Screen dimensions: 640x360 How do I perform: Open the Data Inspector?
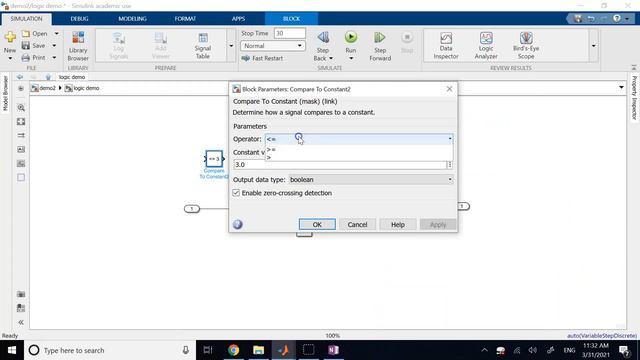446,45
